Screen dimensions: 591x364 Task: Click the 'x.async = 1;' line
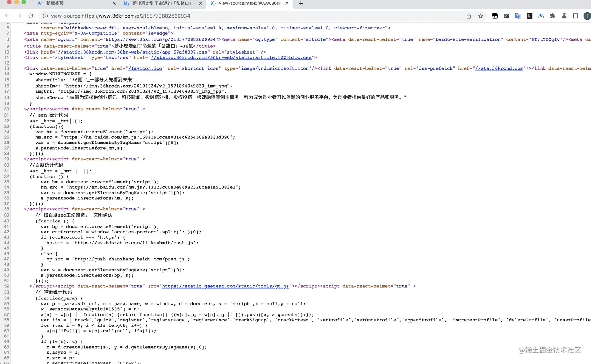pos(63,353)
